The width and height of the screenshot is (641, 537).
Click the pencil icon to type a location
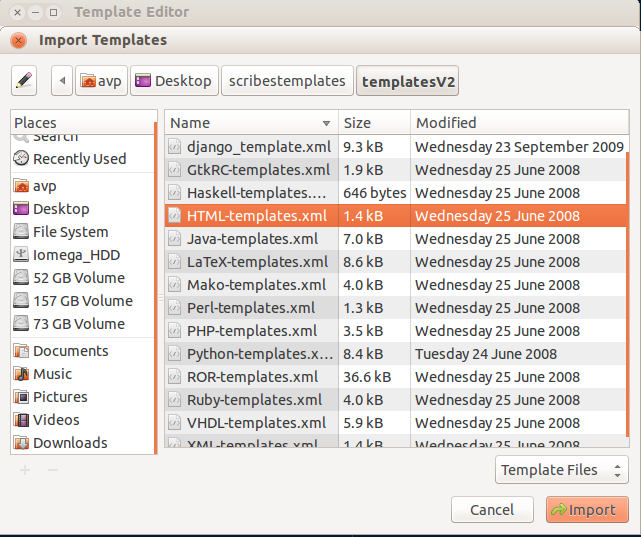[x=24, y=81]
